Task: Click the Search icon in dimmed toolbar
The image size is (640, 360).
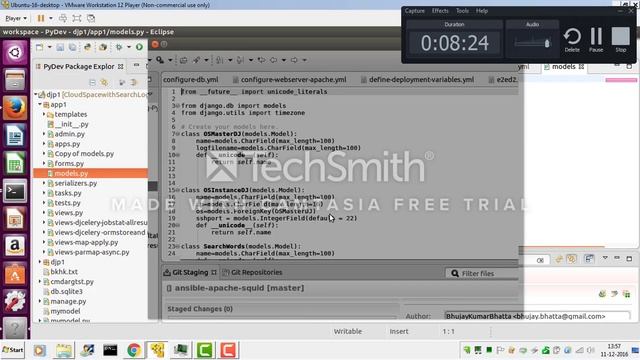Action: [160, 60]
